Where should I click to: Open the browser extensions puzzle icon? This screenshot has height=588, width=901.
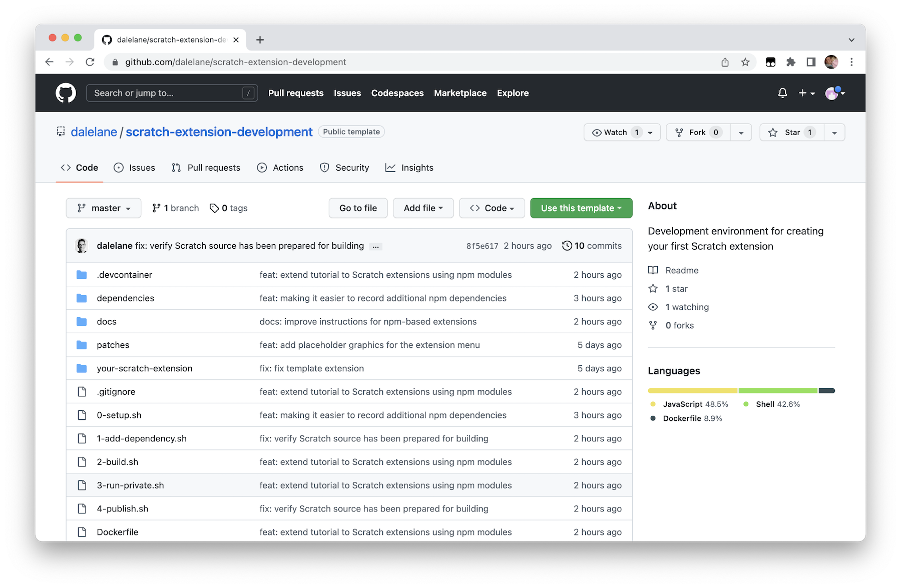point(791,62)
